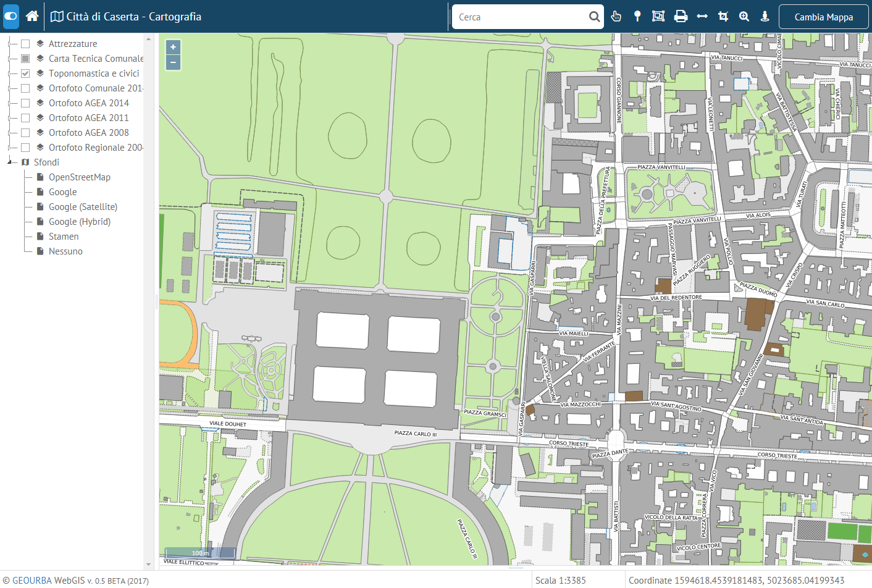The width and height of the screenshot is (872, 588).
Task: Go to the Home icon
Action: coord(32,16)
